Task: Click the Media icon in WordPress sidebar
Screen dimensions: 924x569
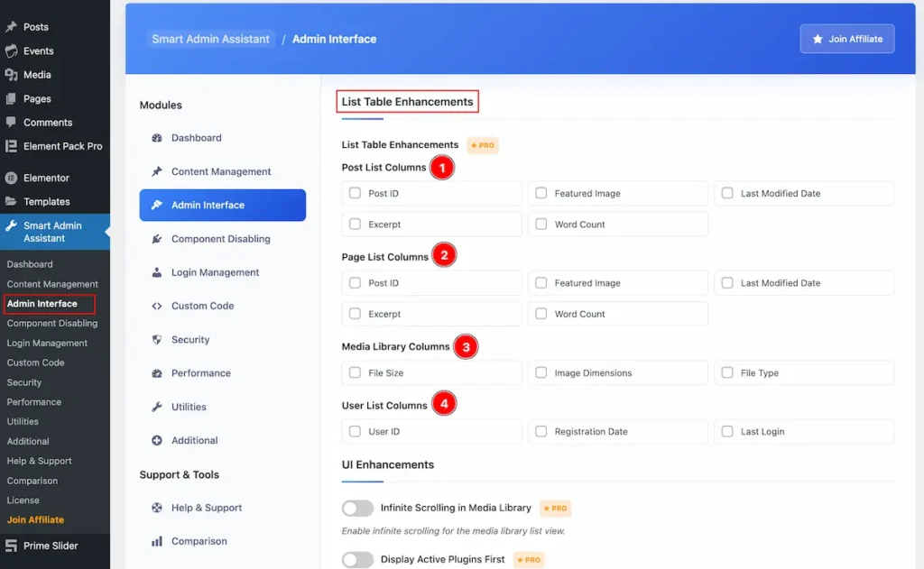Action: [11, 75]
